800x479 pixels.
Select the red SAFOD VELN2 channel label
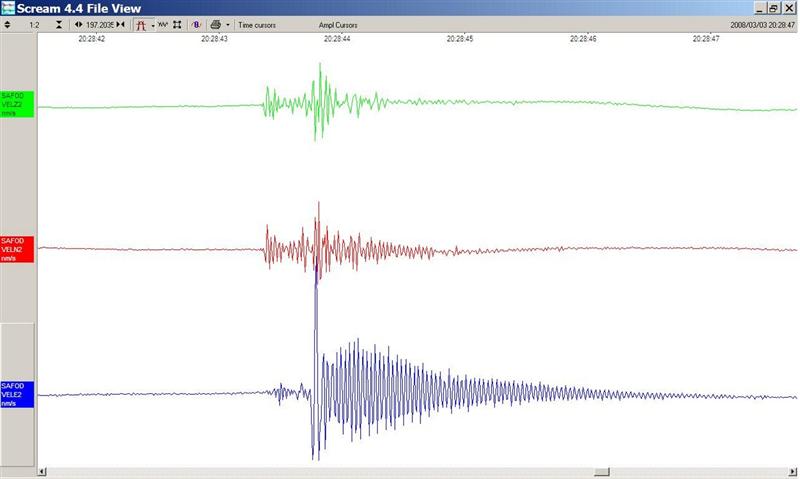click(17, 249)
